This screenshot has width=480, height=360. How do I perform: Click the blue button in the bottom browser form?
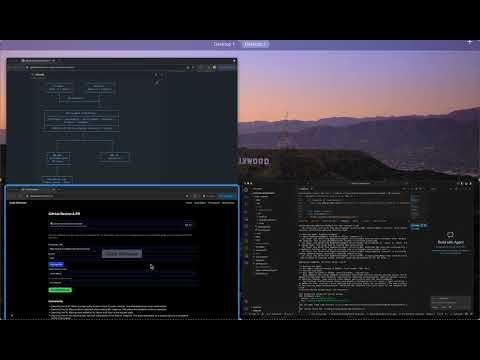(56, 264)
